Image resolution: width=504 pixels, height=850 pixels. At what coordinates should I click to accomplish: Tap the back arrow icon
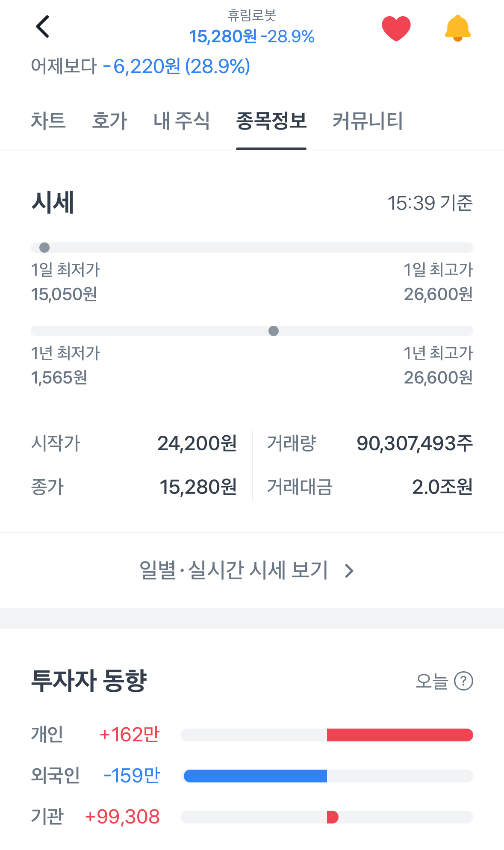tap(42, 27)
